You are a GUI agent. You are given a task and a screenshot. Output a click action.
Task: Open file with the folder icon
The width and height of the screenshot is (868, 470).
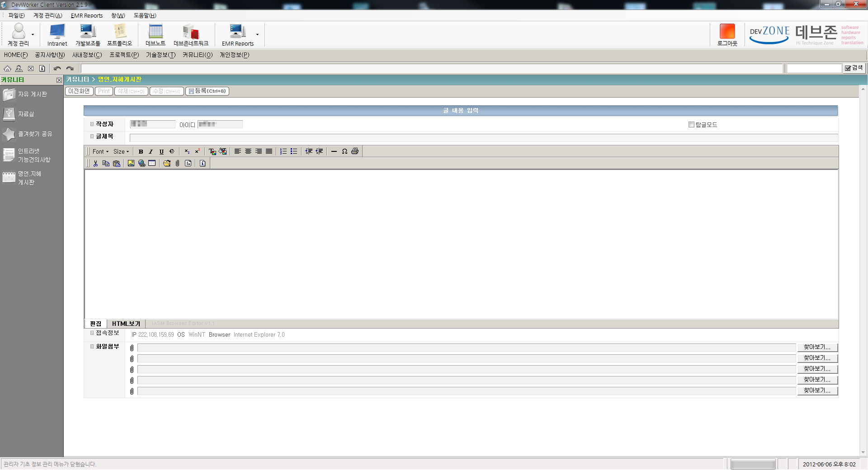pyautogui.click(x=167, y=163)
